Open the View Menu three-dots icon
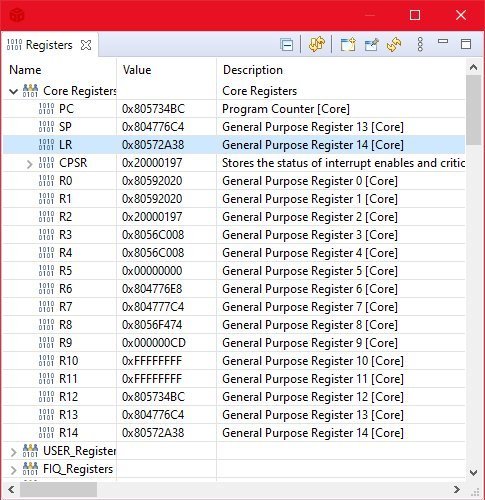The height and width of the screenshot is (500, 485). [x=420, y=44]
